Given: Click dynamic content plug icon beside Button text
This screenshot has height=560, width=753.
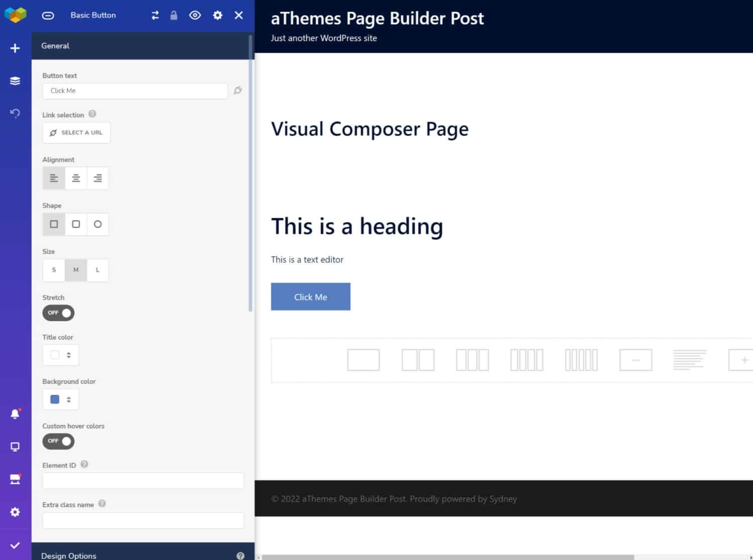Looking at the screenshot, I should (238, 90).
